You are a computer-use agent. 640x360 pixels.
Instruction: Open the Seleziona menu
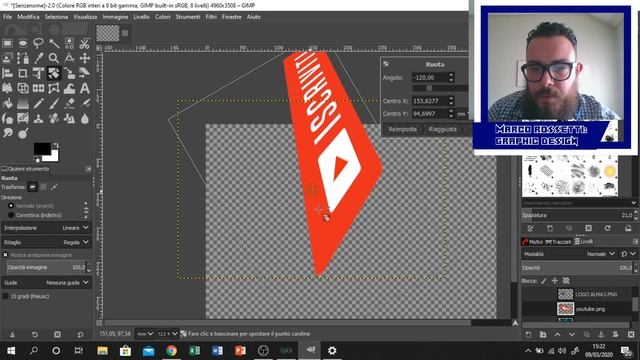[56, 17]
